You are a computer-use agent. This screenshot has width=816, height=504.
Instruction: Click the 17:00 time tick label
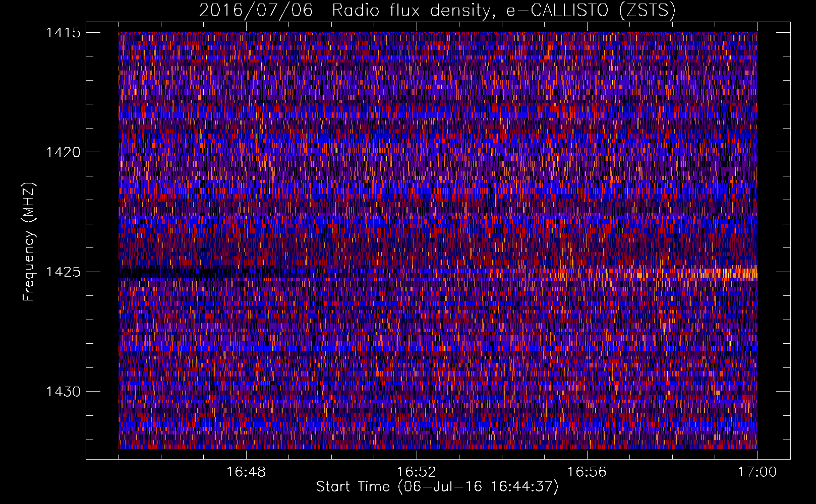tap(757, 472)
